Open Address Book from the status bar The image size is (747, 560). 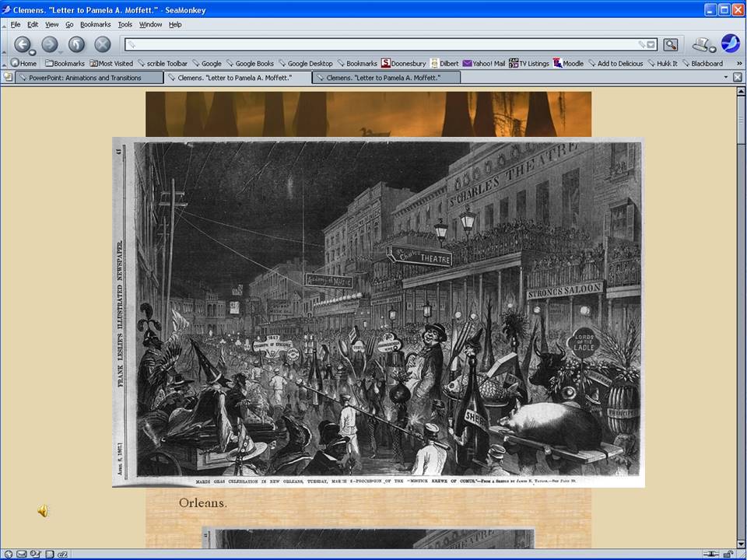[x=50, y=555]
